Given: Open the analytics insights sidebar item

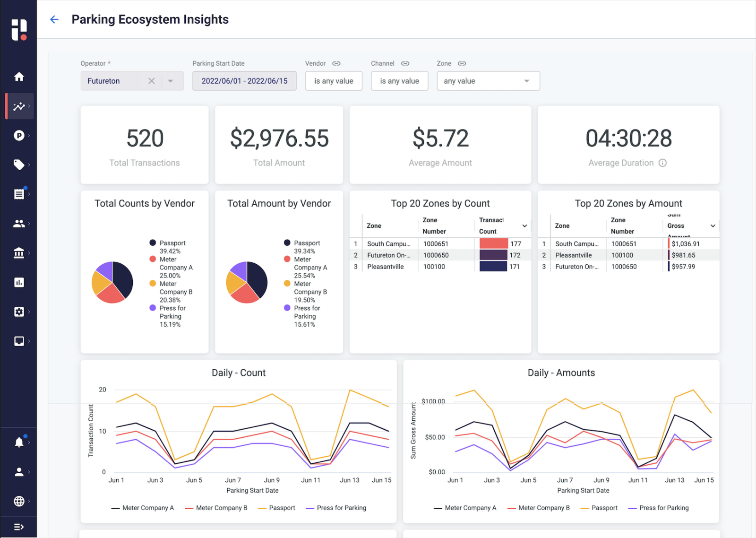Looking at the screenshot, I should click(x=19, y=106).
